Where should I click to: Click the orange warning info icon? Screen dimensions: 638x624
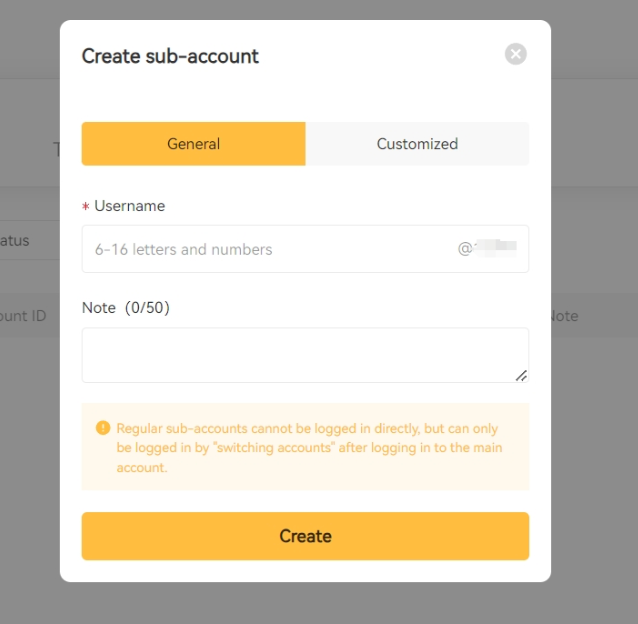coord(103,428)
